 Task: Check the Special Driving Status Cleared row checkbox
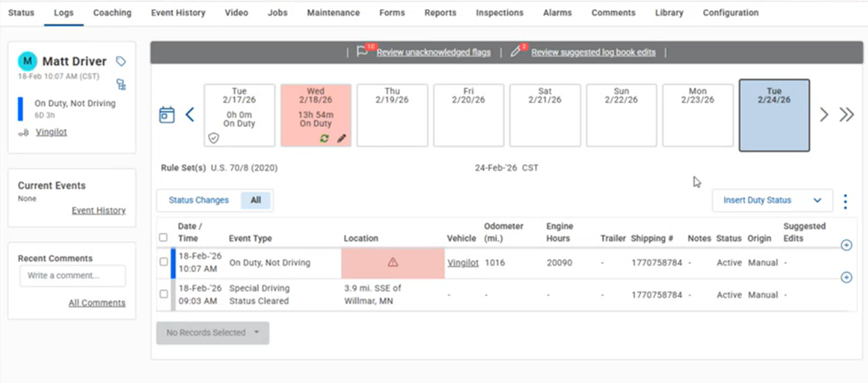pos(163,294)
